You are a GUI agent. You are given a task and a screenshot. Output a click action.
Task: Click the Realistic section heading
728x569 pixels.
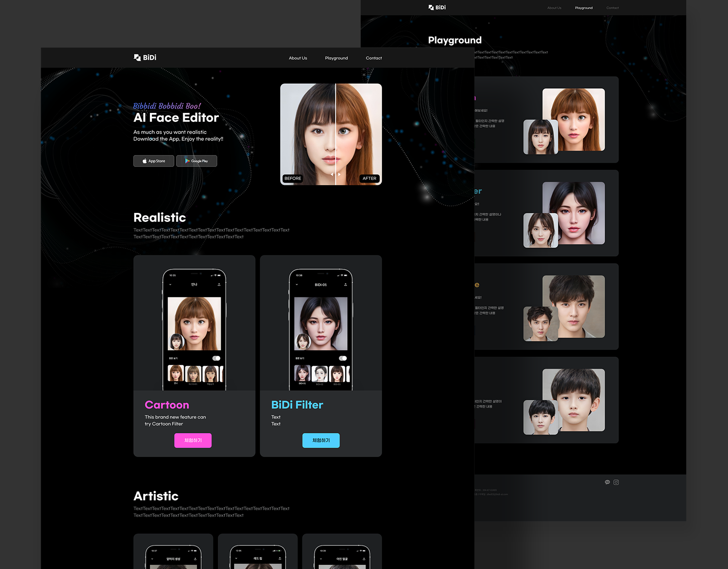point(159,218)
